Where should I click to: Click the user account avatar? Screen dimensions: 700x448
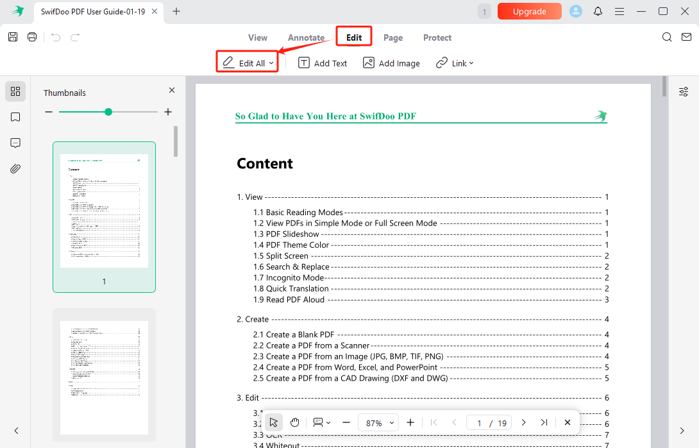576,11
